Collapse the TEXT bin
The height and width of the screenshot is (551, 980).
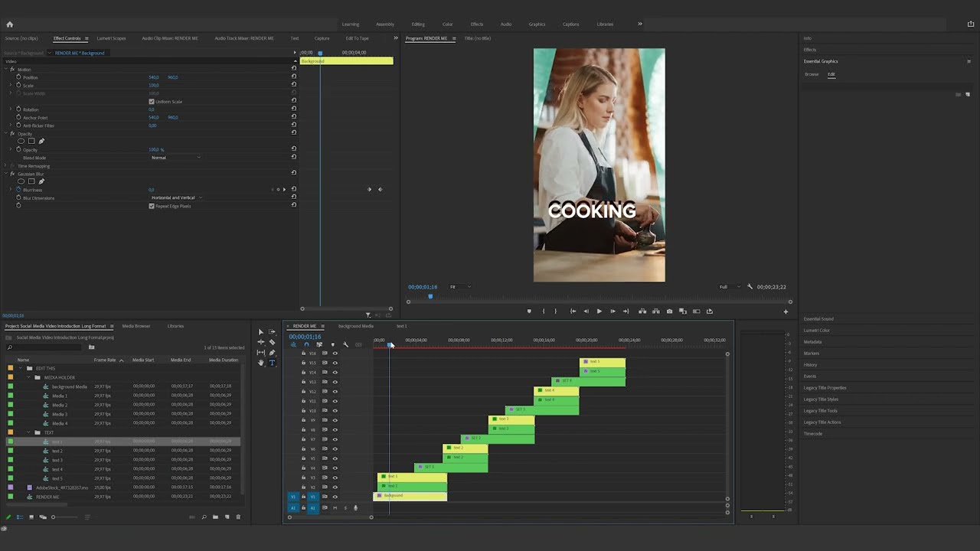point(28,432)
